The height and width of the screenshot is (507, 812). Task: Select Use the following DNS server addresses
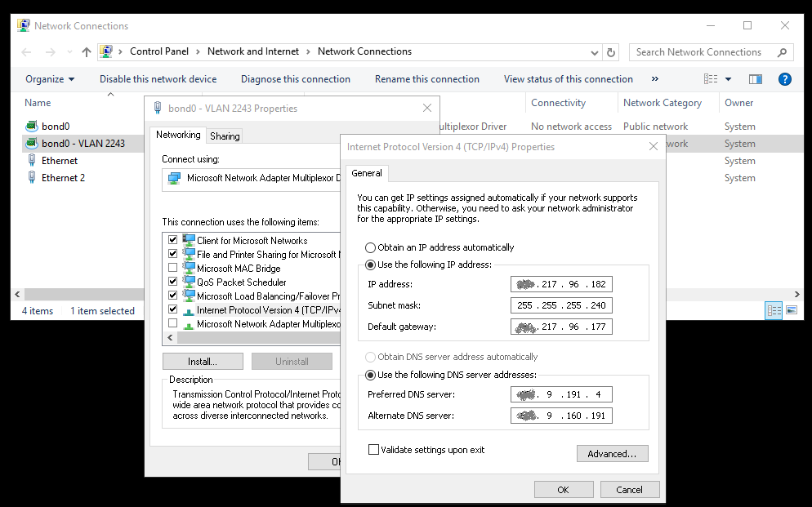tap(370, 375)
